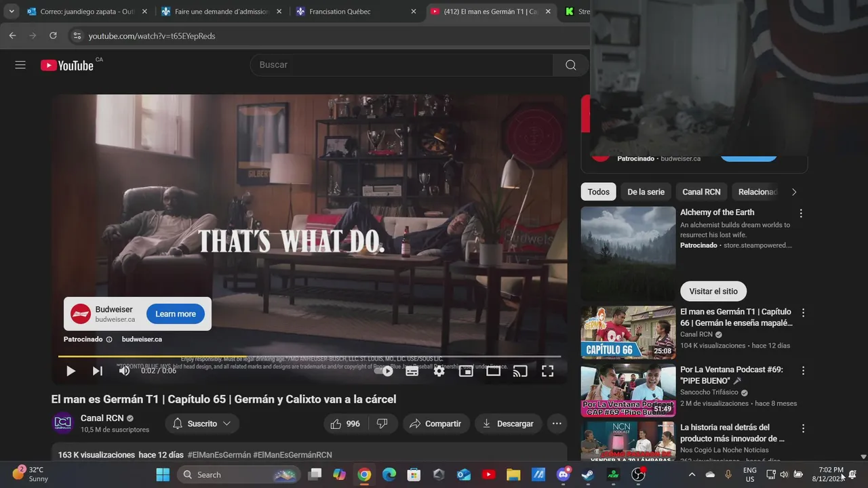The height and width of the screenshot is (488, 868).
Task: Select the De la serie chip
Action: (646, 192)
